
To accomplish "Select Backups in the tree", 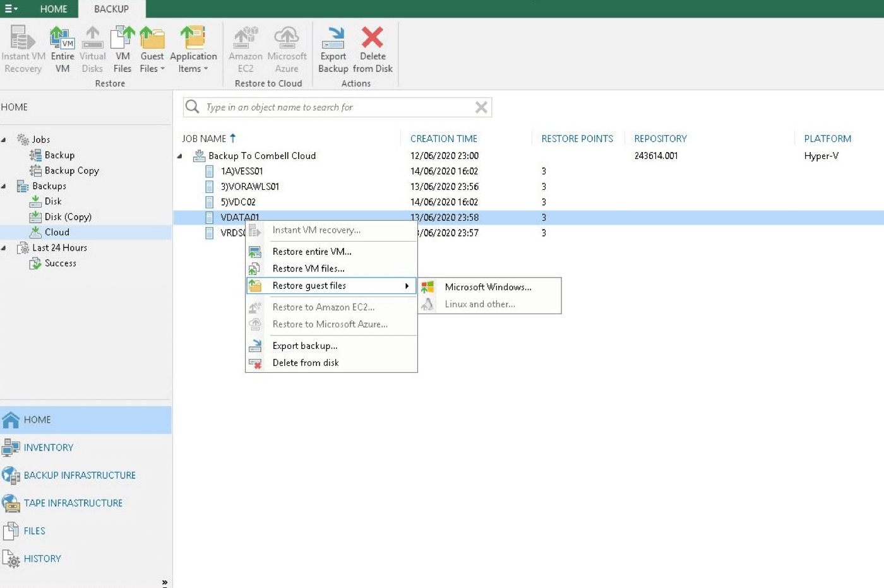I will (x=49, y=186).
